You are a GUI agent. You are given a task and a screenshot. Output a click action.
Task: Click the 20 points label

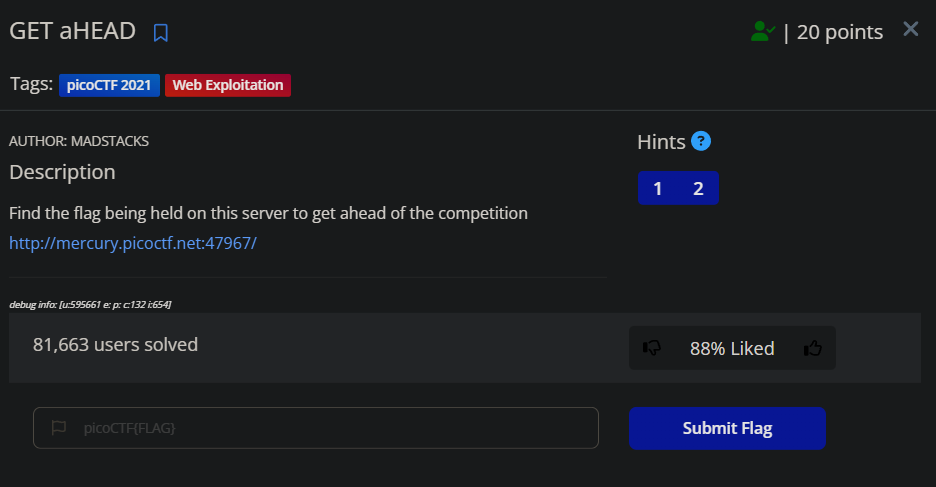tap(840, 32)
